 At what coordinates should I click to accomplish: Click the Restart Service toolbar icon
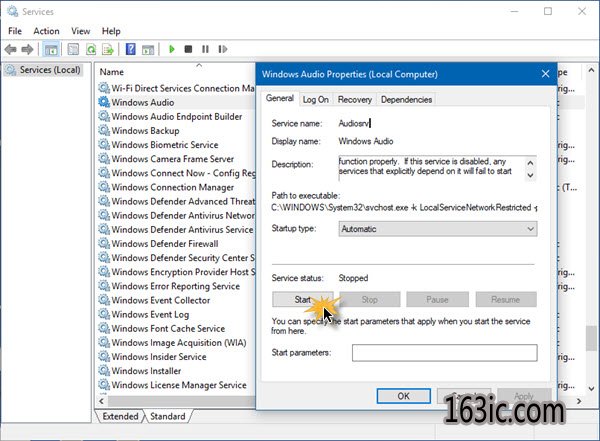pyautogui.click(x=223, y=49)
